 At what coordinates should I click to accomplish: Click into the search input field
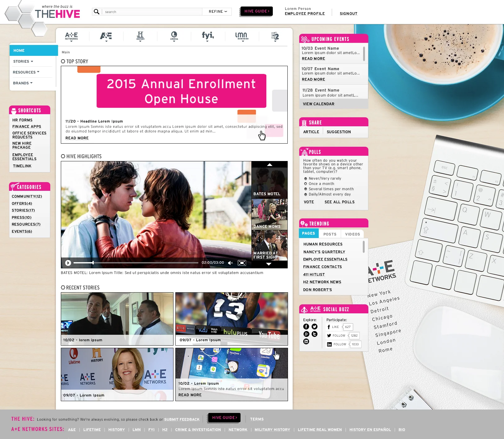coord(152,12)
